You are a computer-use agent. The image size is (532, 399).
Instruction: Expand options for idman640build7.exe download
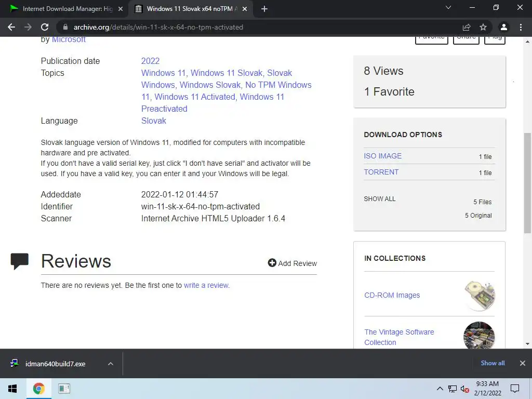(110, 364)
